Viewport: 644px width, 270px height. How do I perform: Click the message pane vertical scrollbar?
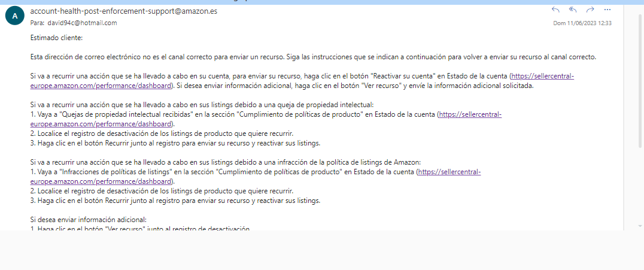click(625, 120)
